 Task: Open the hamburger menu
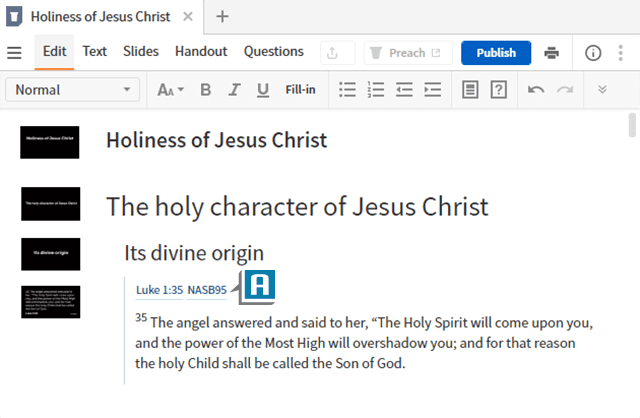click(x=14, y=53)
